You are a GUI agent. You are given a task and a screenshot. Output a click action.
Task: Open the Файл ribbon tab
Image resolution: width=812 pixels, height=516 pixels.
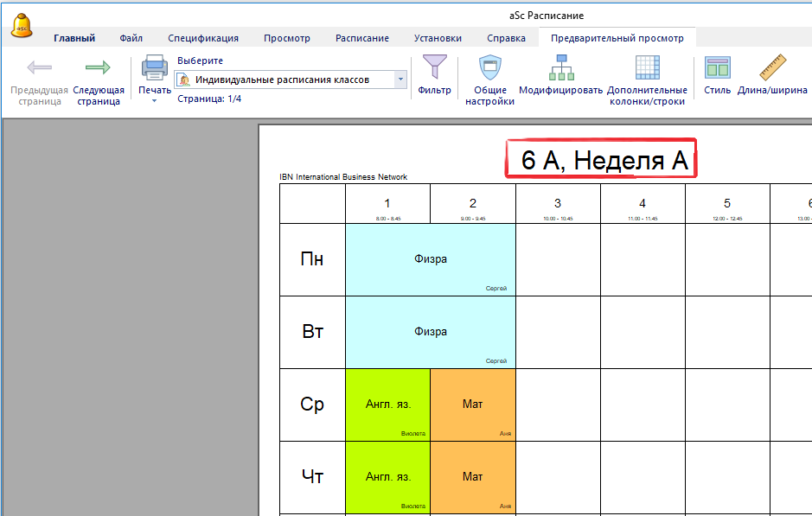[x=131, y=38]
